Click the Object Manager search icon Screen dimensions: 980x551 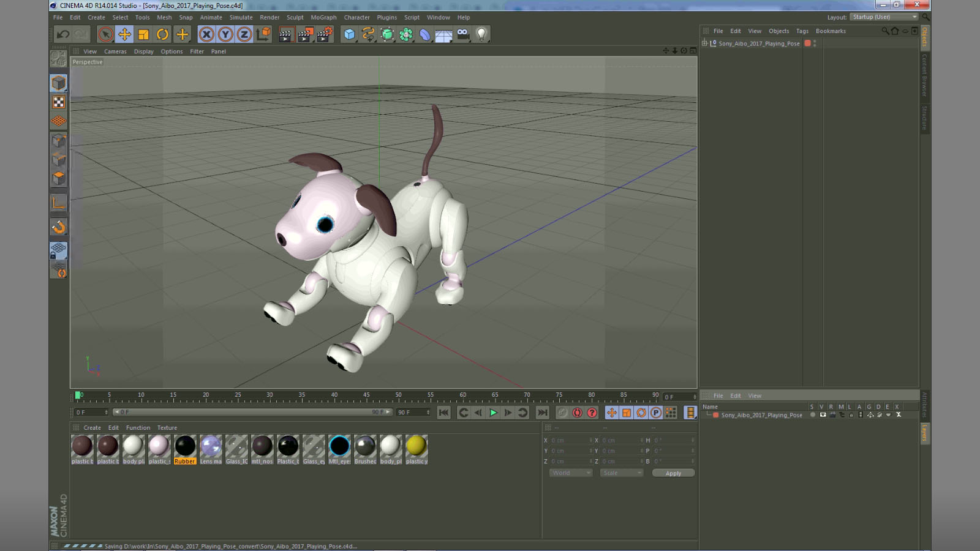[x=885, y=31]
